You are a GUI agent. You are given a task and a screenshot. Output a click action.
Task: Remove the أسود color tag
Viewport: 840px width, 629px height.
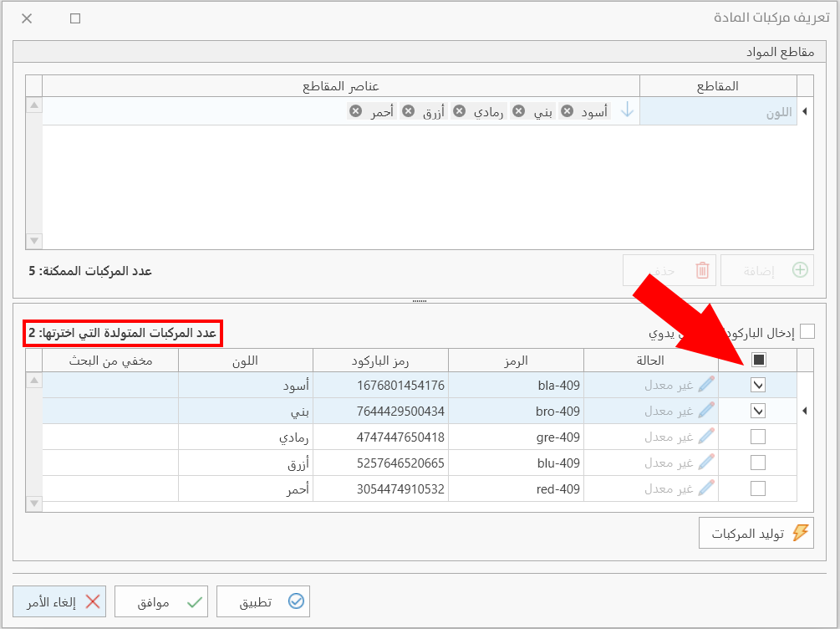[x=568, y=111]
